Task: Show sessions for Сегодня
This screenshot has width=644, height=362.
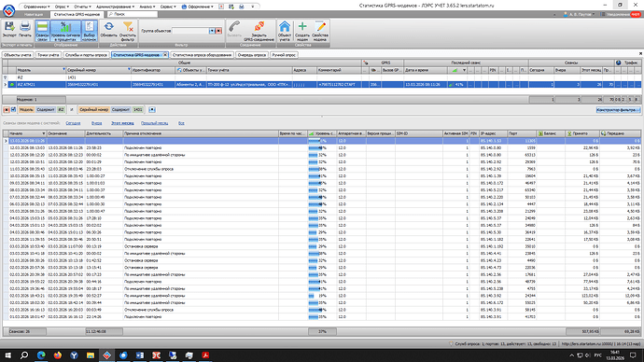Action: pyautogui.click(x=73, y=123)
